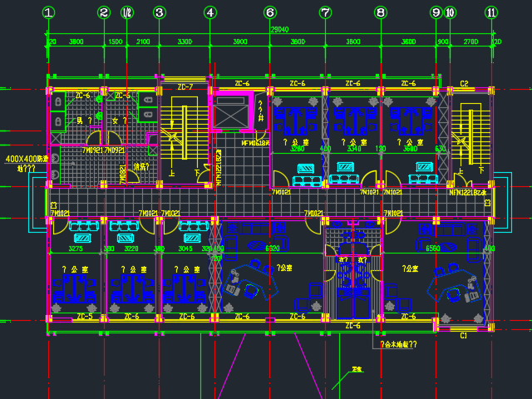Click grid axis bubble number 7
532x399 pixels.
pyautogui.click(x=325, y=12)
